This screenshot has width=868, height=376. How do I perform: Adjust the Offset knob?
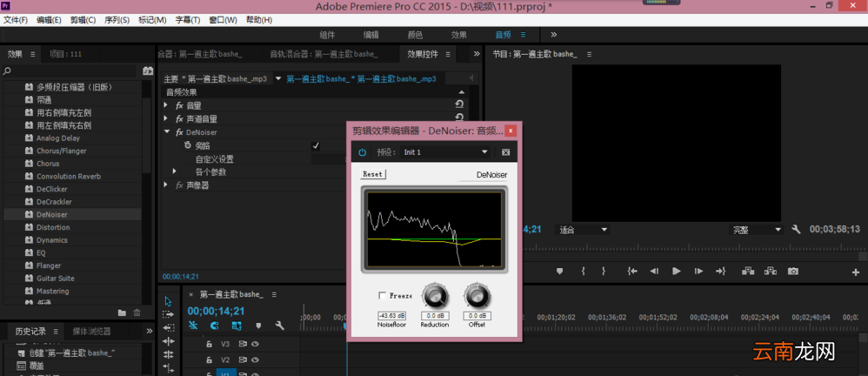pos(477,296)
